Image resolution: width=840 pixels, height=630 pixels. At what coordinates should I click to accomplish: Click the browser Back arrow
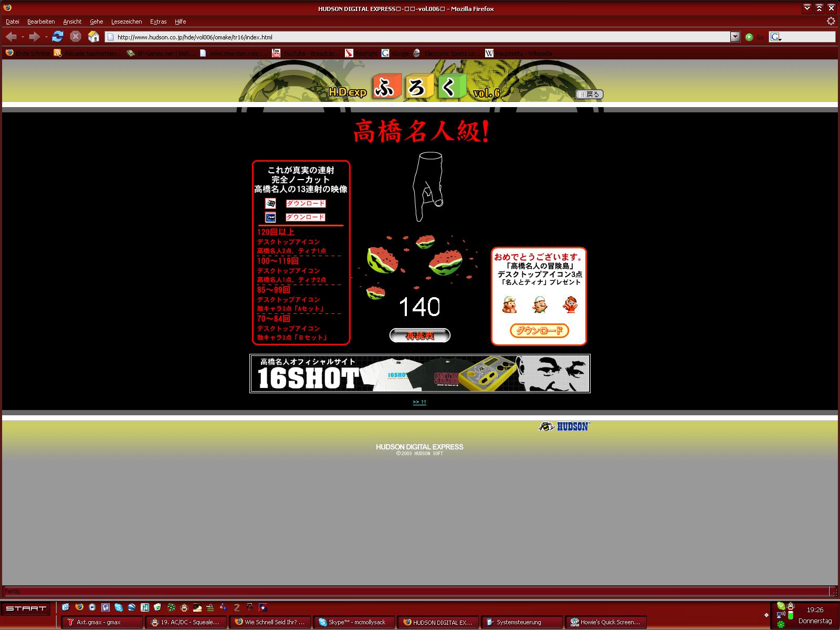(11, 37)
